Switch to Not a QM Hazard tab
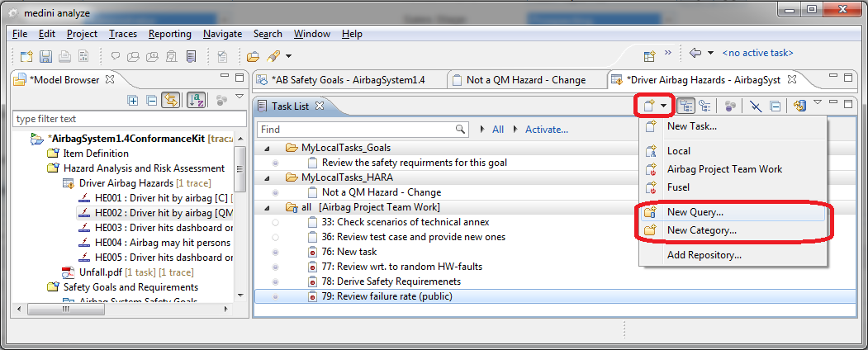This screenshot has width=868, height=350. [525, 80]
